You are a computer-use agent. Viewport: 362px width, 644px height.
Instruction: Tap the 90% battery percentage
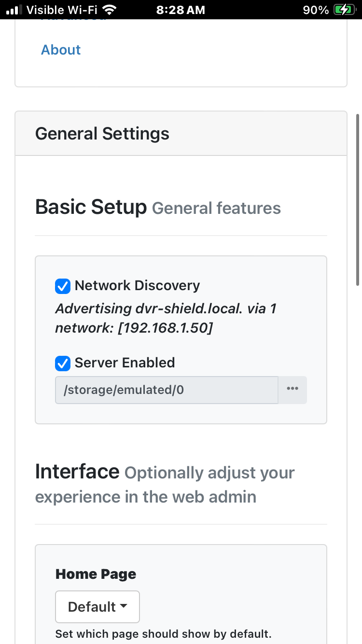click(316, 10)
